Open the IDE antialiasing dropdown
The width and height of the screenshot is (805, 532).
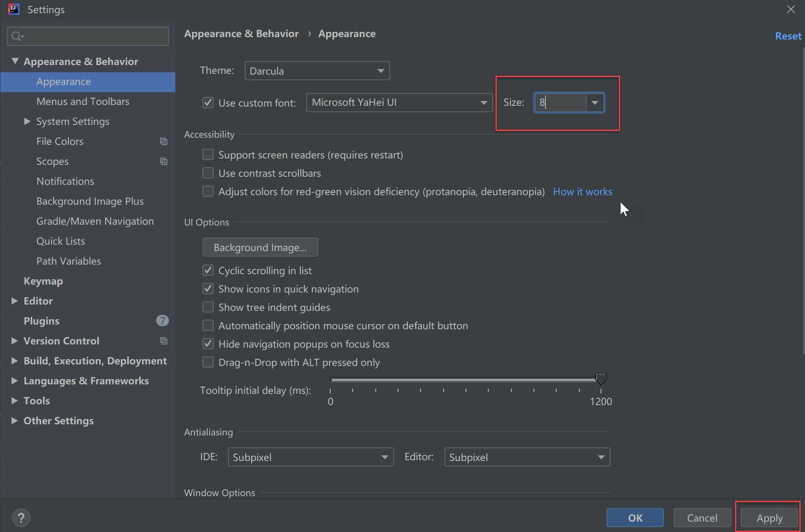[x=311, y=457]
